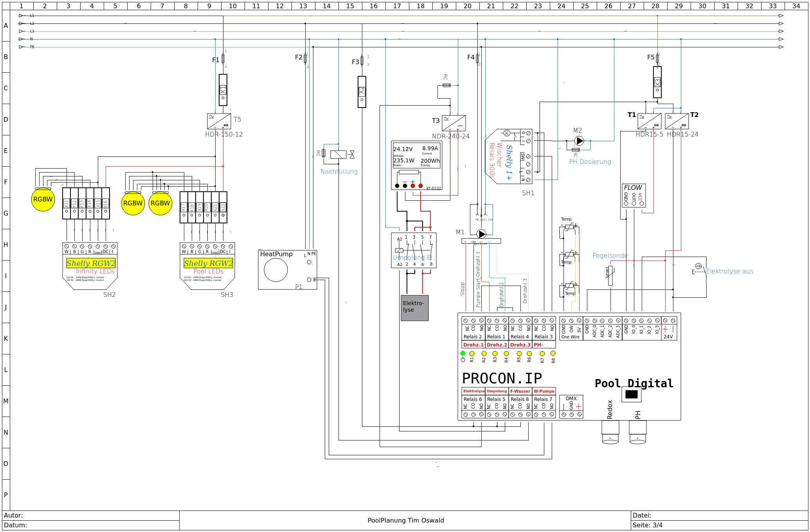
Task: Click the M2 dosing pump symbol
Action: (x=579, y=141)
